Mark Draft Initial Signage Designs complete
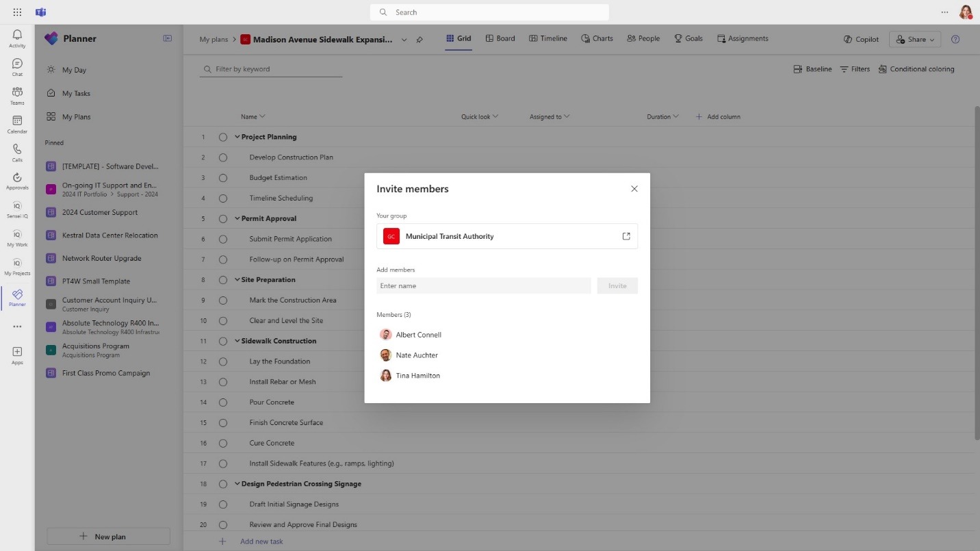Image resolution: width=980 pixels, height=551 pixels. [223, 504]
